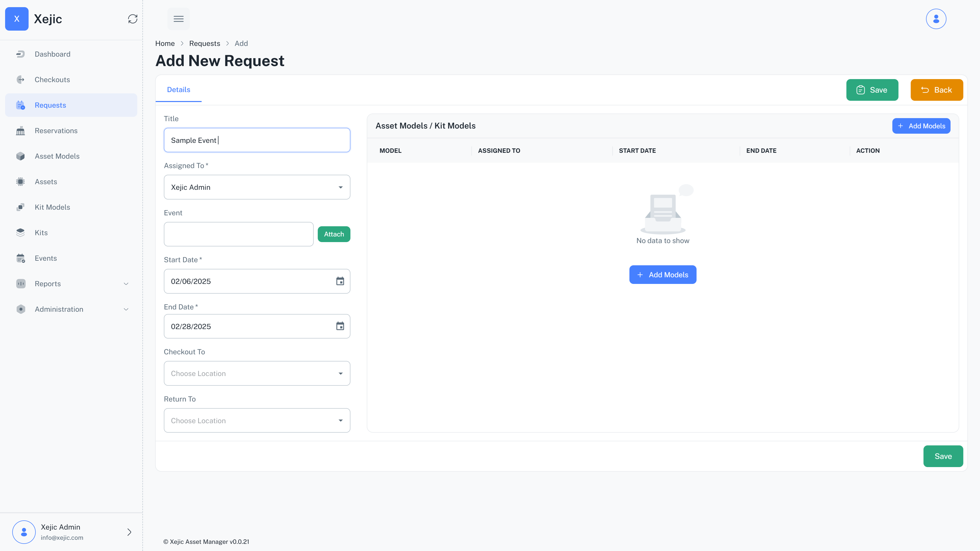980x551 pixels.
Task: Click the Home breadcrumb link
Action: pos(165,43)
